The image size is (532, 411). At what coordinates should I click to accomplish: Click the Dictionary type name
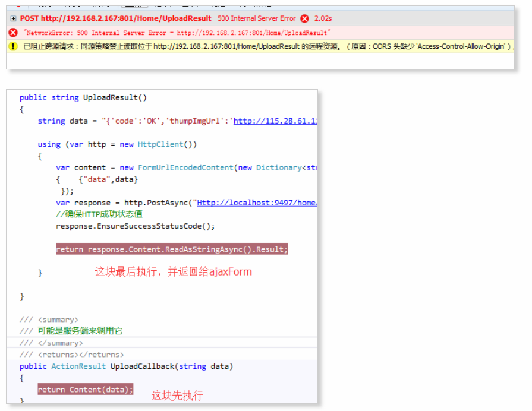279,168
